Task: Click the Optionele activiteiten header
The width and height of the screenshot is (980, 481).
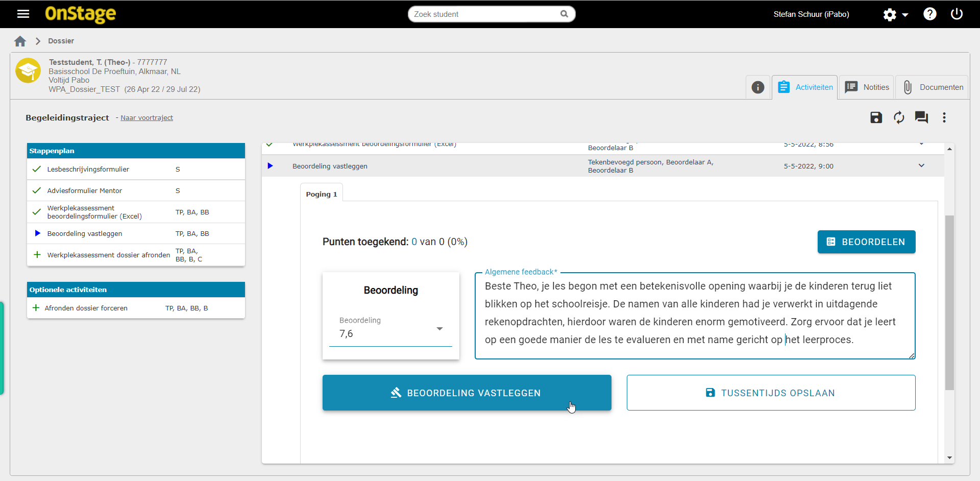Action: coord(136,290)
